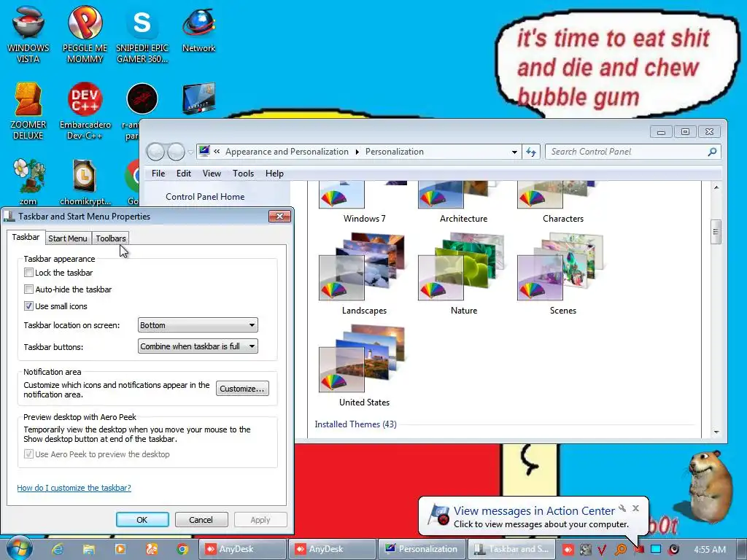747x560 pixels.
Task: Open Internet Explorer from the taskbar
Action: (58, 549)
